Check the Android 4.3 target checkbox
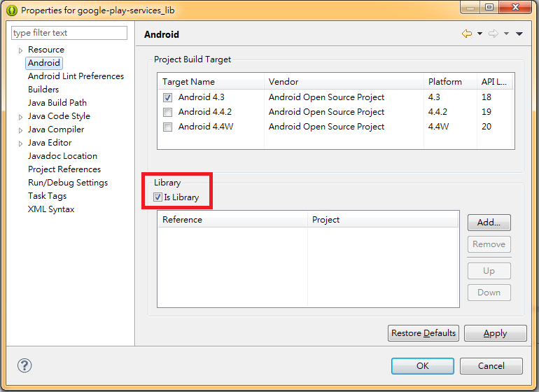This screenshot has height=392, width=539. 167,98
